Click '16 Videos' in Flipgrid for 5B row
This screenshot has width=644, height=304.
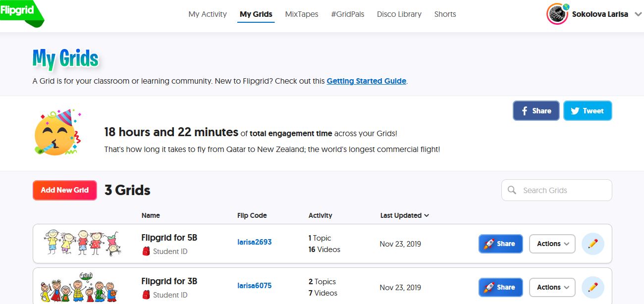click(x=324, y=250)
